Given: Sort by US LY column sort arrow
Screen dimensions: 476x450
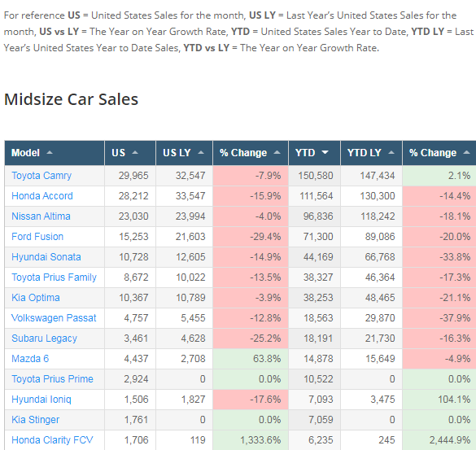Looking at the screenshot, I should tap(201, 152).
